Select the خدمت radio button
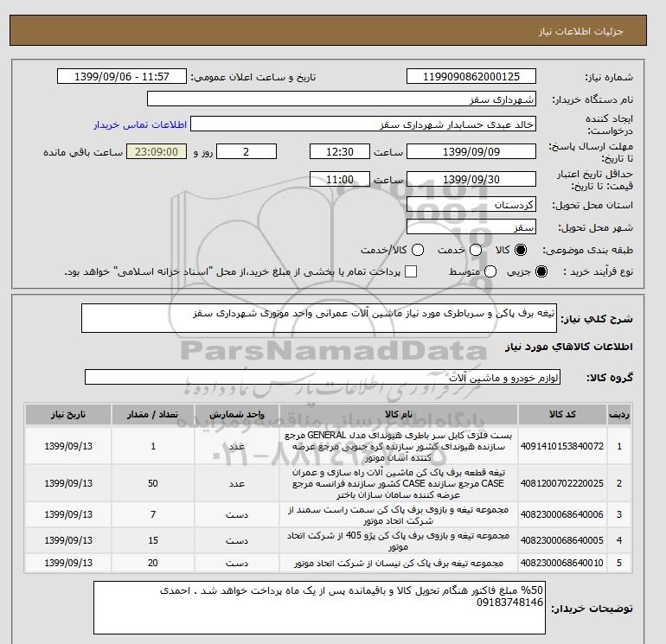 (476, 250)
